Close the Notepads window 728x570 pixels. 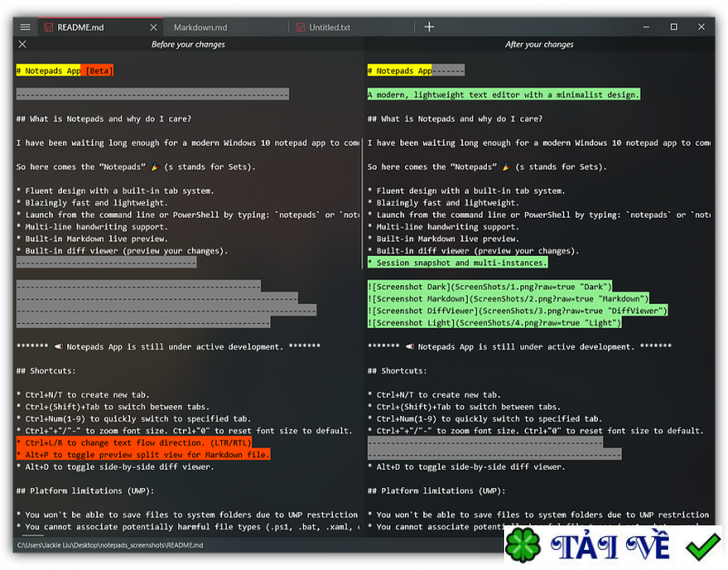click(x=701, y=27)
